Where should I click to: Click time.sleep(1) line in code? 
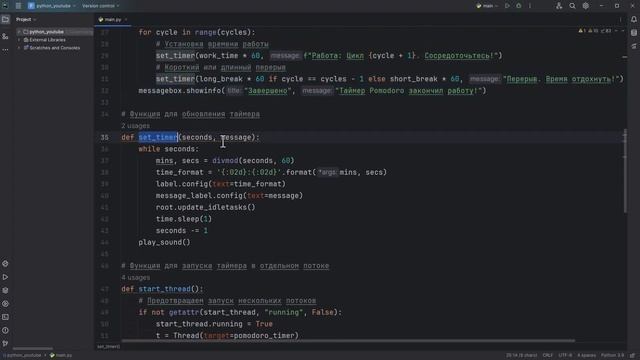point(184,219)
